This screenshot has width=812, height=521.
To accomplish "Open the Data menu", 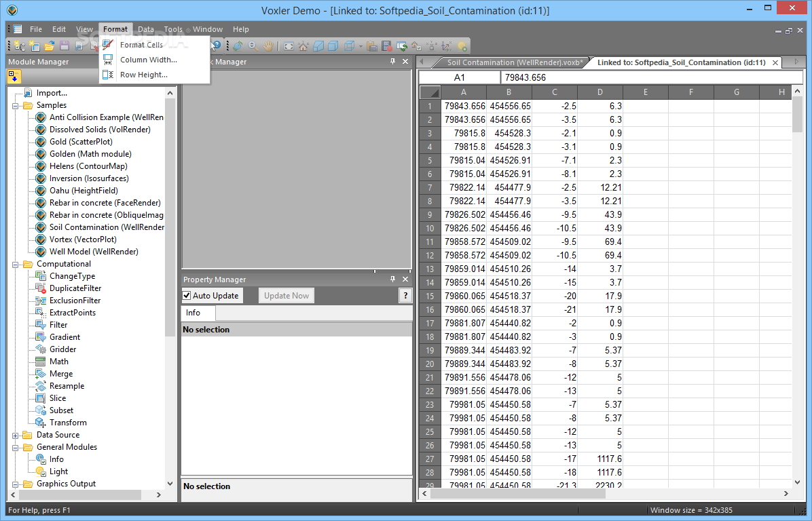I will click(x=145, y=29).
